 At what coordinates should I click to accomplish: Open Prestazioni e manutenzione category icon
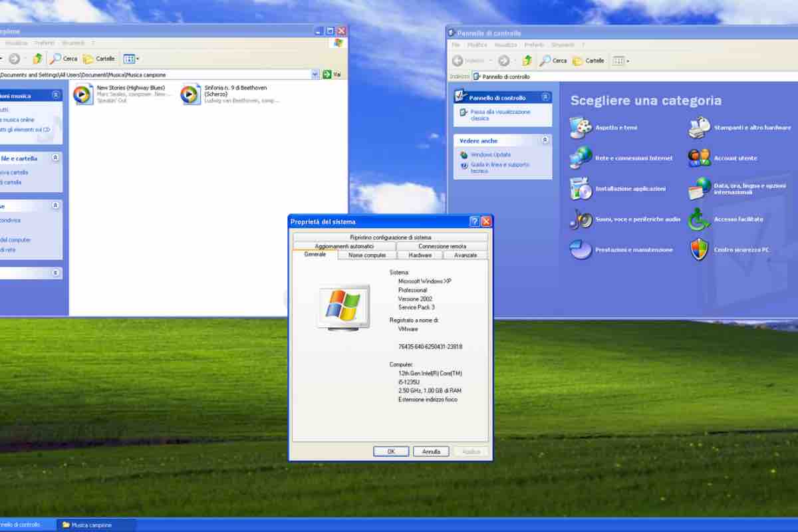(581, 249)
